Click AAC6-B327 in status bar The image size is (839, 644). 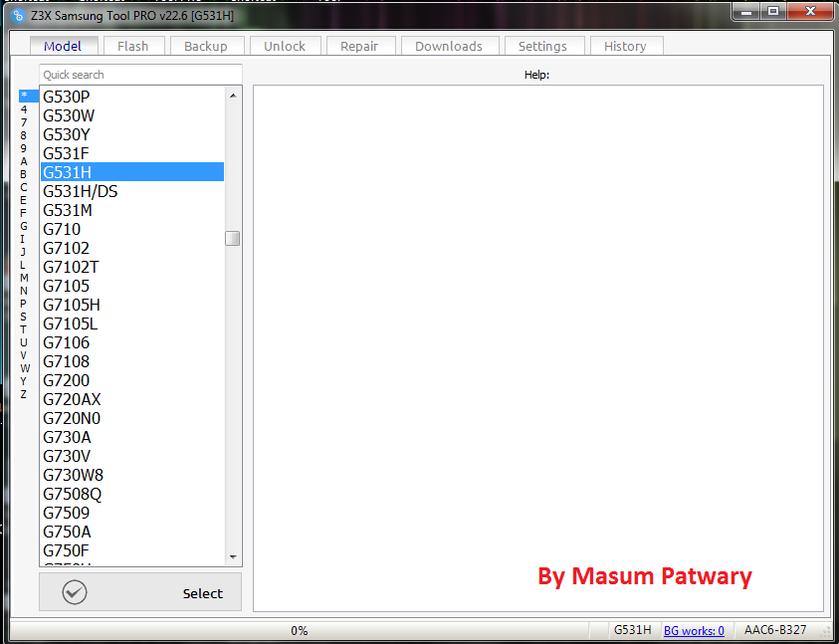point(774,630)
